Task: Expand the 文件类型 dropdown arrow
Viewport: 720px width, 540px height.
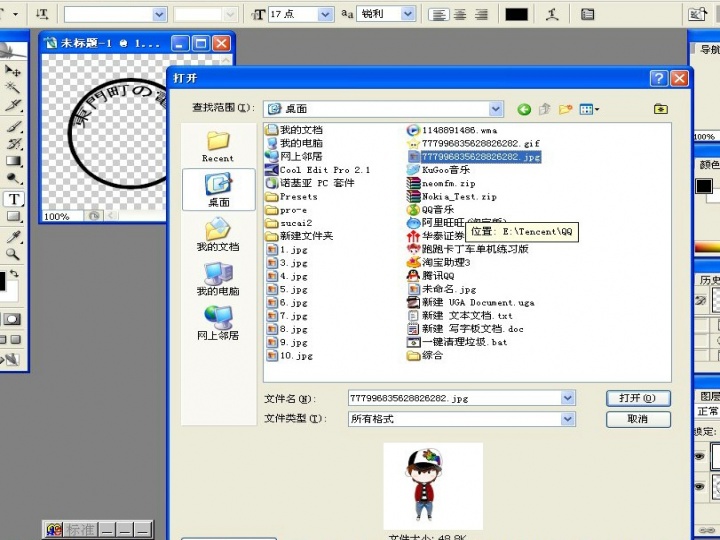Action: pos(568,419)
